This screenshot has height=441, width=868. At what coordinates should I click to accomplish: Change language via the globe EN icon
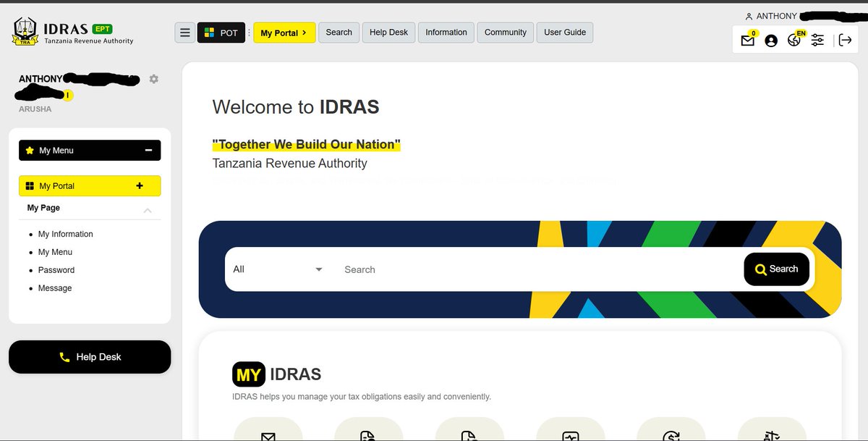tap(794, 40)
